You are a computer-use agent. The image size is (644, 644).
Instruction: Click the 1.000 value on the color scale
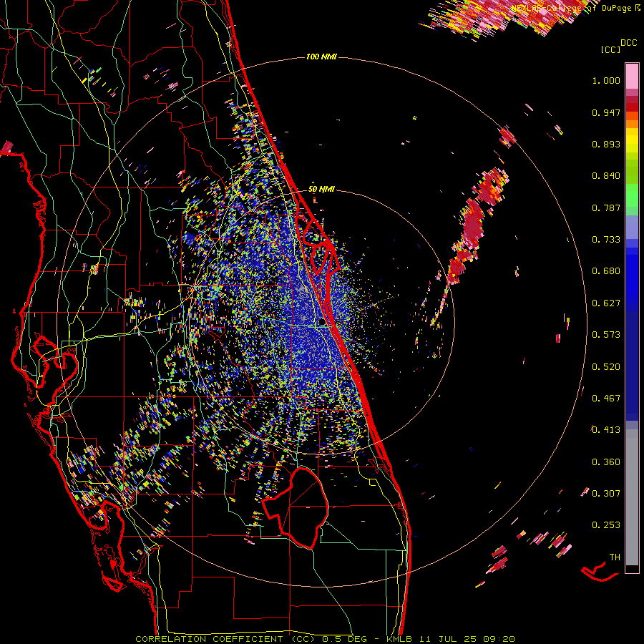[606, 80]
